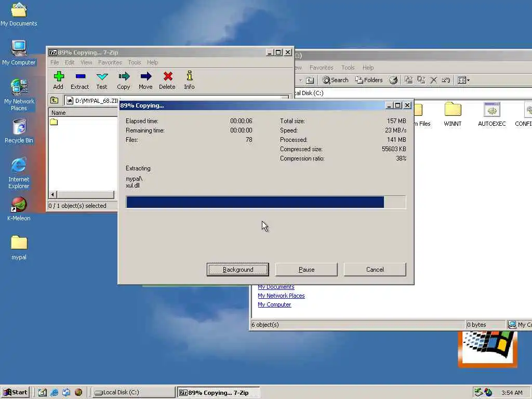The height and width of the screenshot is (399, 532).
Task: Open the Favorites menu in 7-Zip
Action: click(110, 62)
